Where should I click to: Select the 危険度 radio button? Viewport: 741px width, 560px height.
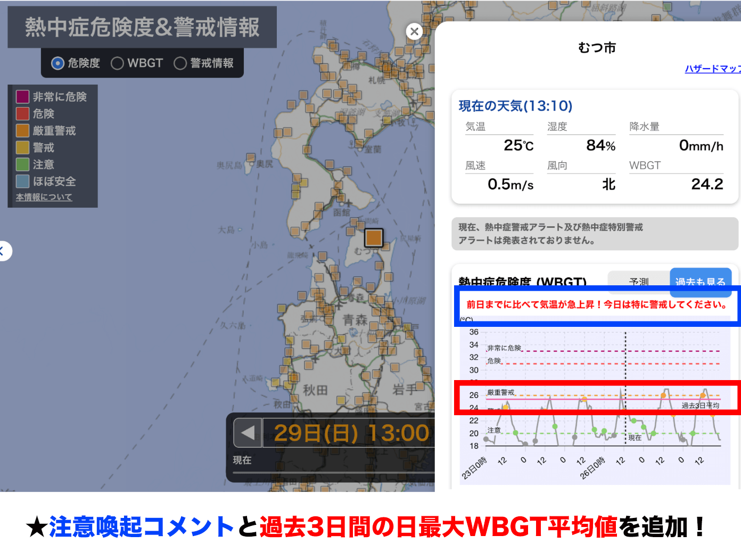pyautogui.click(x=57, y=63)
